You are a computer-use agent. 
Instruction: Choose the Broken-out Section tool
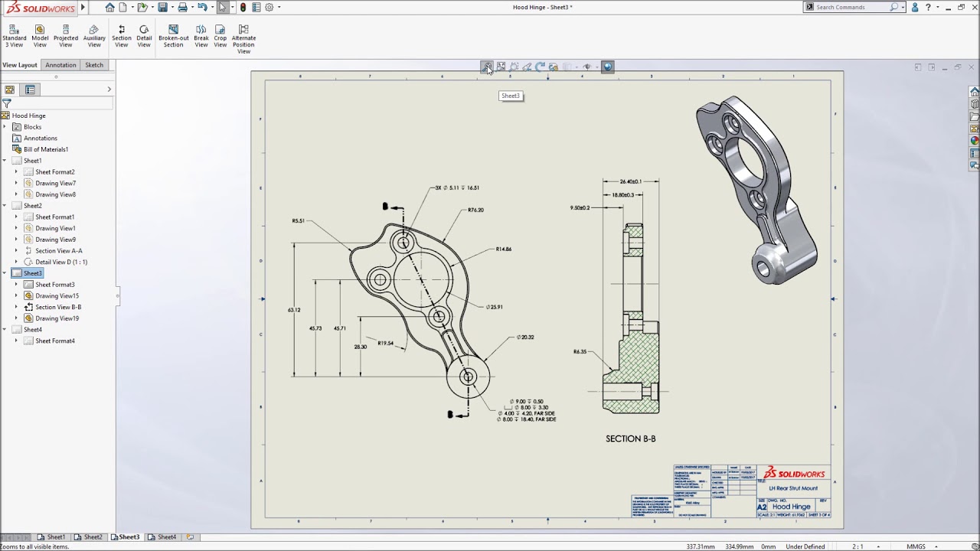click(x=173, y=35)
